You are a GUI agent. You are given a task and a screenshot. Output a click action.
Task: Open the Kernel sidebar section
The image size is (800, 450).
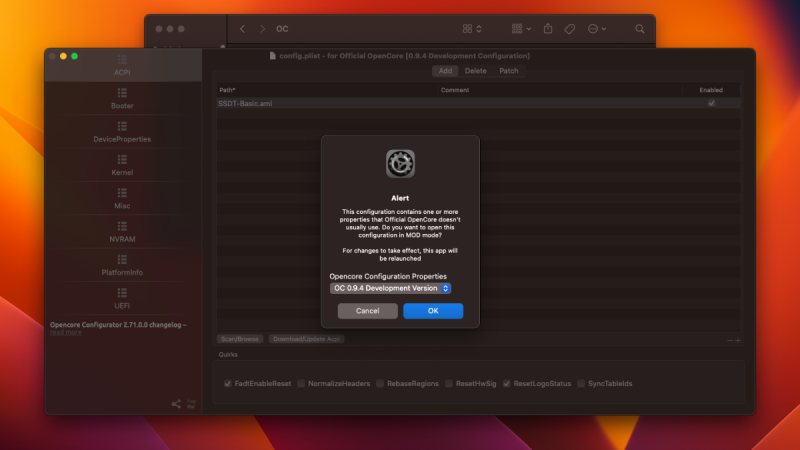[x=122, y=165]
